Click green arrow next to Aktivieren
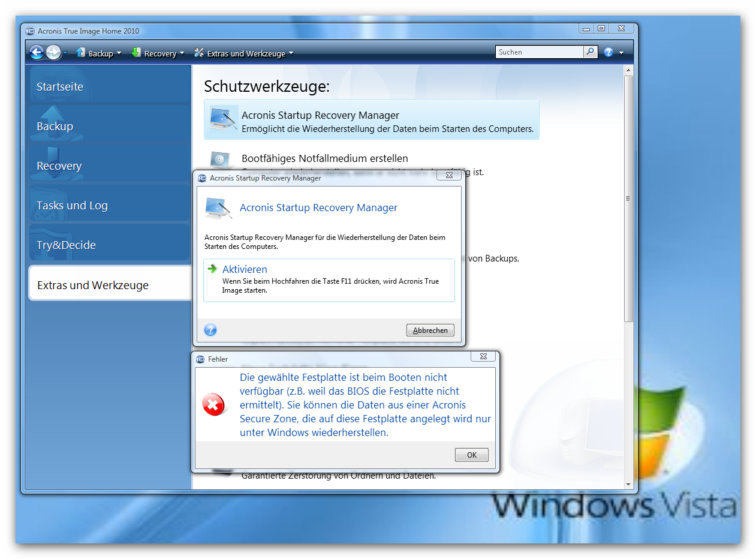 point(212,269)
